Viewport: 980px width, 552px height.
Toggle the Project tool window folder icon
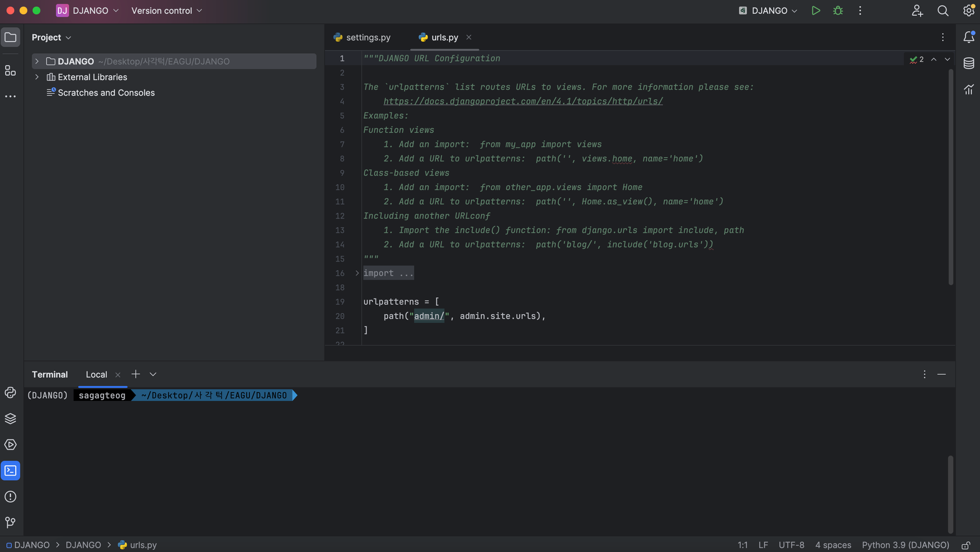pyautogui.click(x=10, y=37)
